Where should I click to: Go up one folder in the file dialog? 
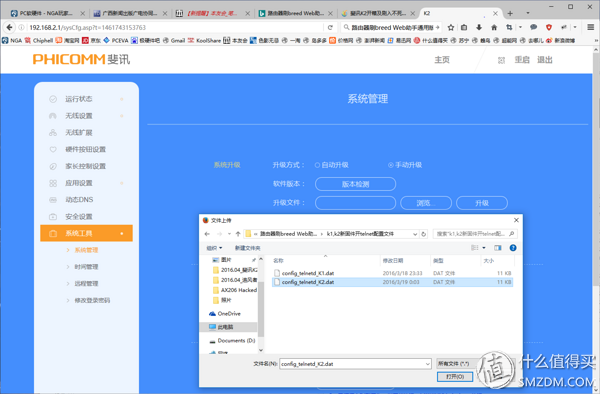tap(238, 234)
